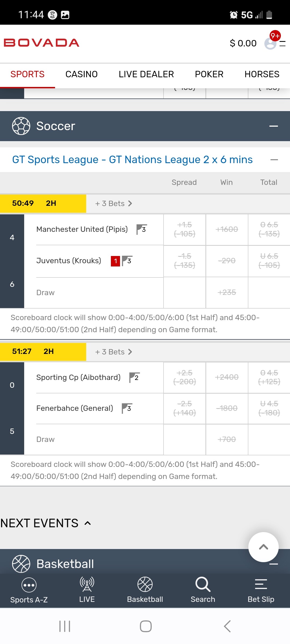Click the Bovada logo
Image resolution: width=290 pixels, height=644 pixels.
click(x=42, y=43)
